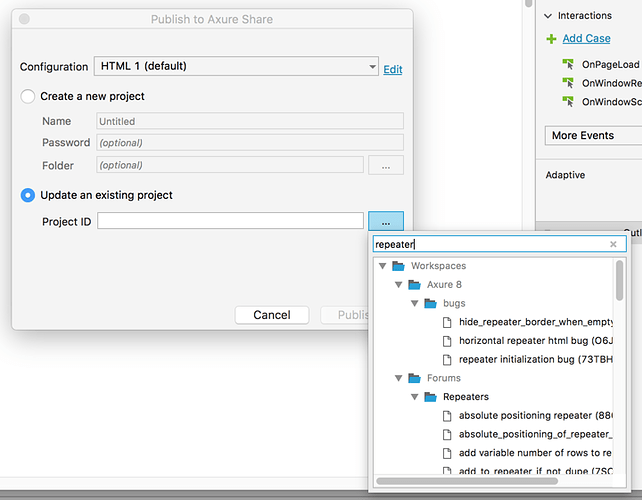Collapse the Interactions section chevron

pyautogui.click(x=548, y=16)
